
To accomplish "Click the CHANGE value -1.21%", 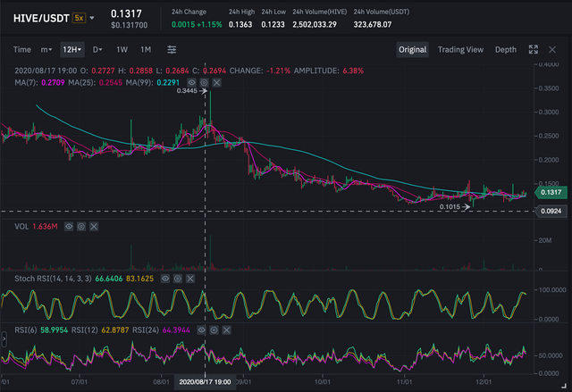I will (278, 71).
